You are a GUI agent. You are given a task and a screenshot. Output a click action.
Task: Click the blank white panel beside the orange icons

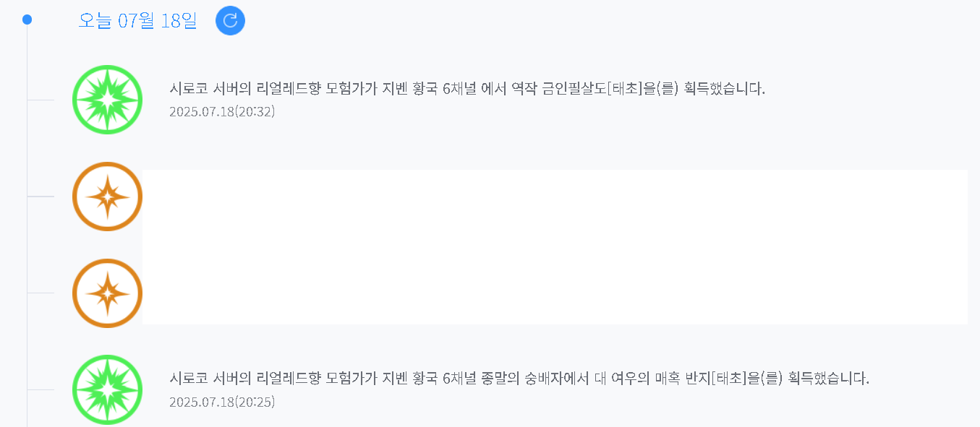tap(555, 247)
